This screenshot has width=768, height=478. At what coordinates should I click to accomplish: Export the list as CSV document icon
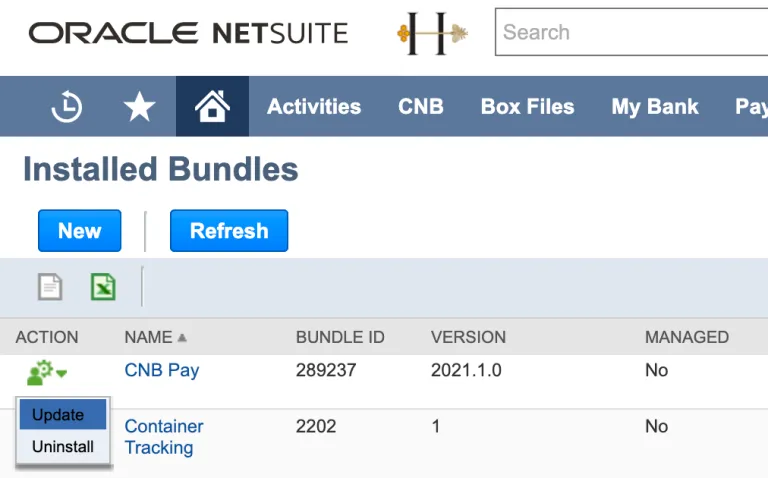click(50, 287)
